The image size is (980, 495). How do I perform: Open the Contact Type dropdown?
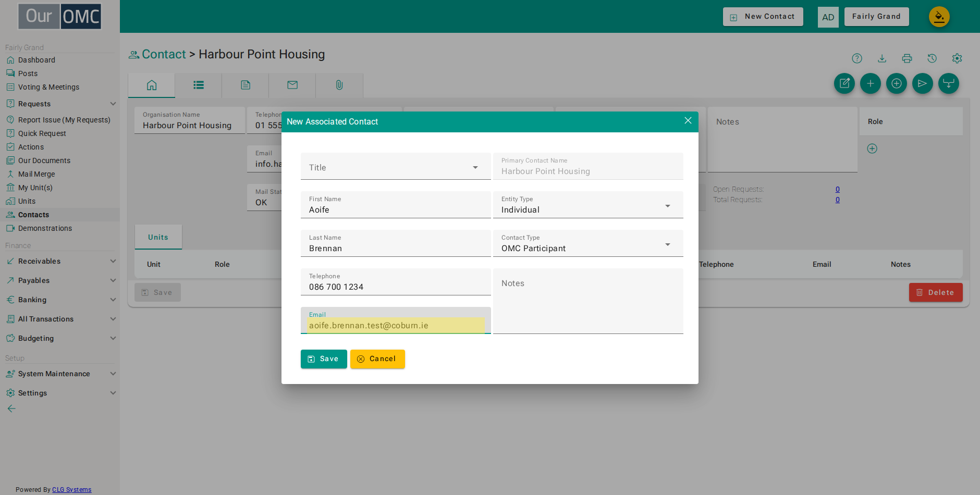(588, 243)
